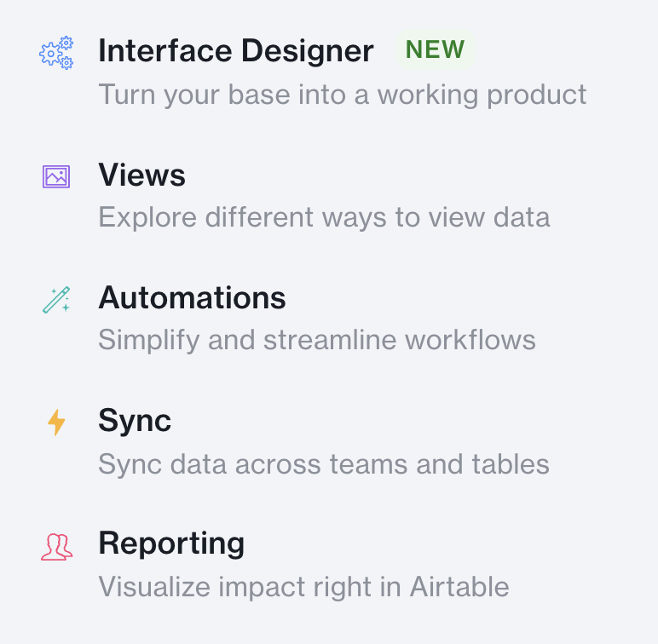Click the pink people Reporting icon

[56, 547]
